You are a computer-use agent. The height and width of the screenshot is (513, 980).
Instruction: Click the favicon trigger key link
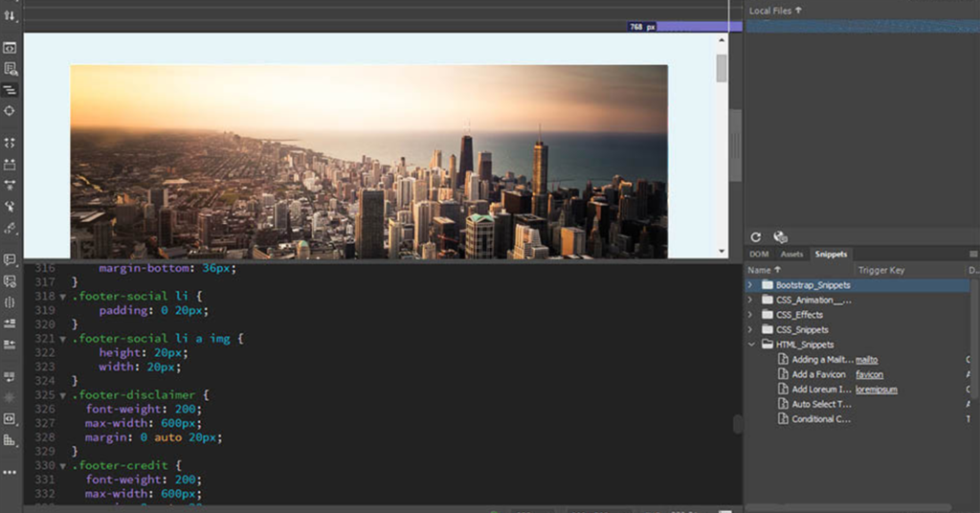pyautogui.click(x=869, y=375)
